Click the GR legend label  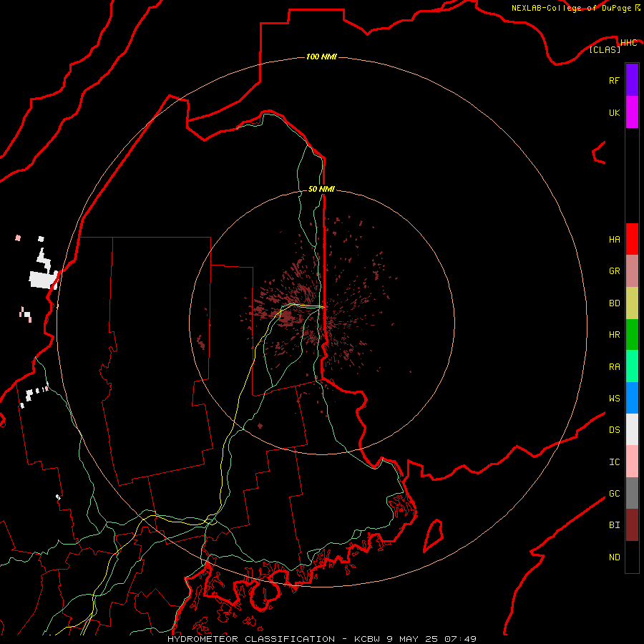[614, 271]
